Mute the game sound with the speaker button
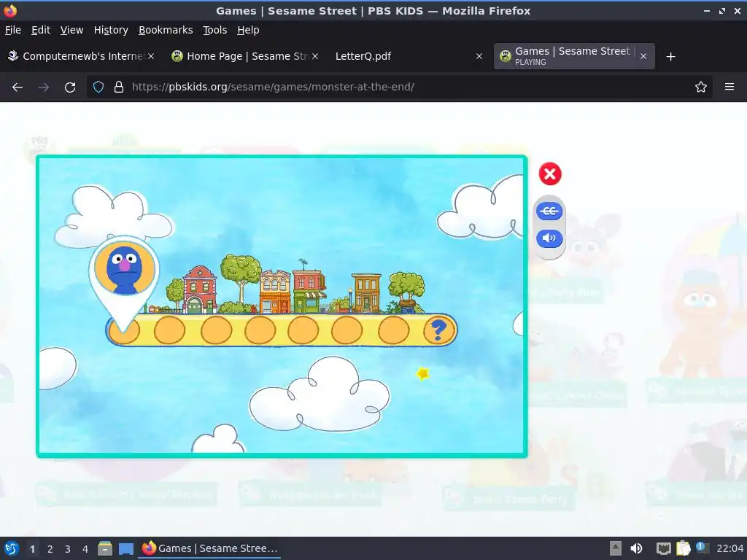This screenshot has height=560, width=747. point(549,238)
